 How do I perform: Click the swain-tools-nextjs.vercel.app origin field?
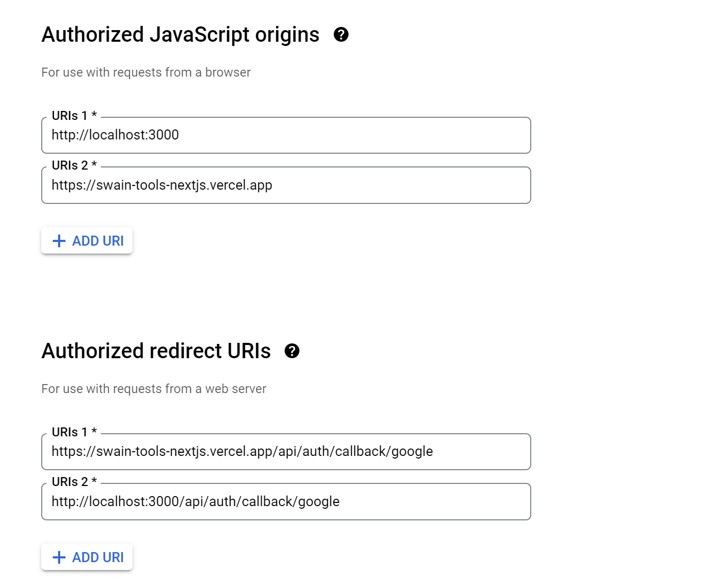286,185
